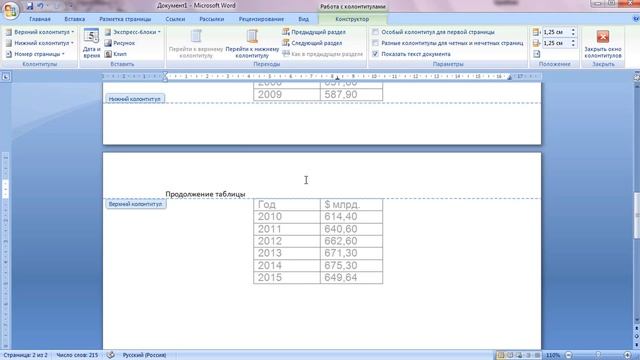Insert Клип clip art
The image size is (640, 360).
tap(116, 54)
